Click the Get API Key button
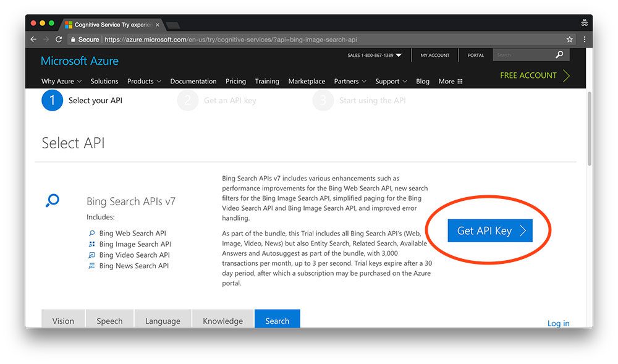The height and width of the screenshot is (364, 618). [490, 231]
